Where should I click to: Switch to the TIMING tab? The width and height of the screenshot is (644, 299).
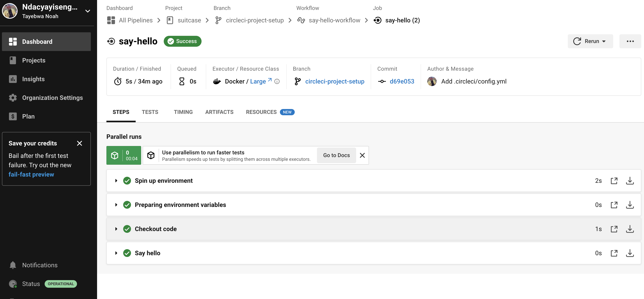(183, 112)
